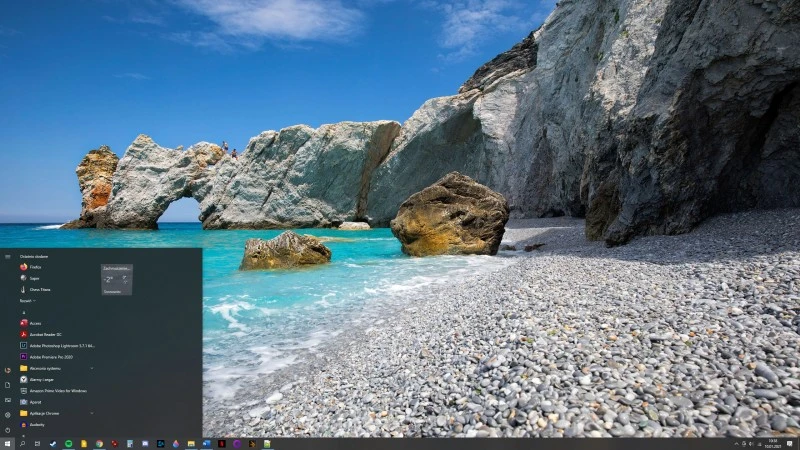The image size is (800, 450).
Task: Open Spotify from the taskbar
Action: (x=68, y=444)
